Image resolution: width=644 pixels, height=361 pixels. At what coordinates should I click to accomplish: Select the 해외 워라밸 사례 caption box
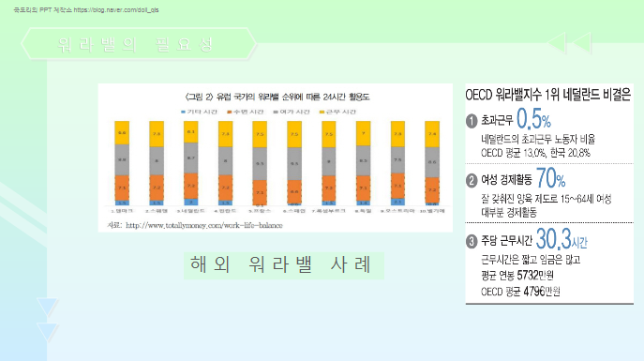(x=284, y=265)
